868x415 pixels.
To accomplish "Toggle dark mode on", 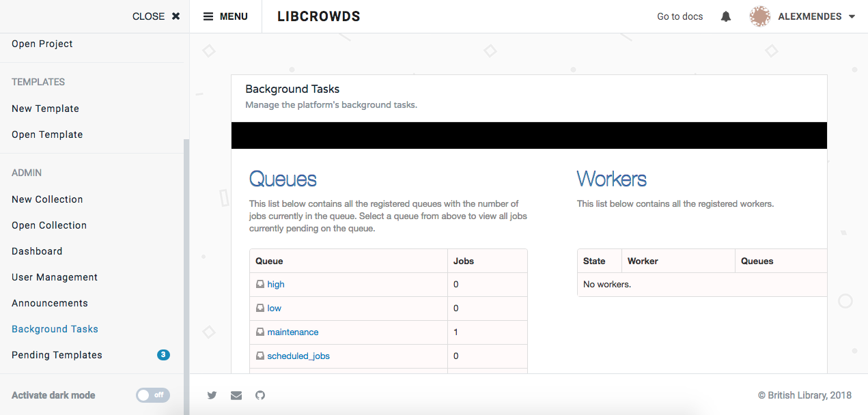I will point(152,395).
